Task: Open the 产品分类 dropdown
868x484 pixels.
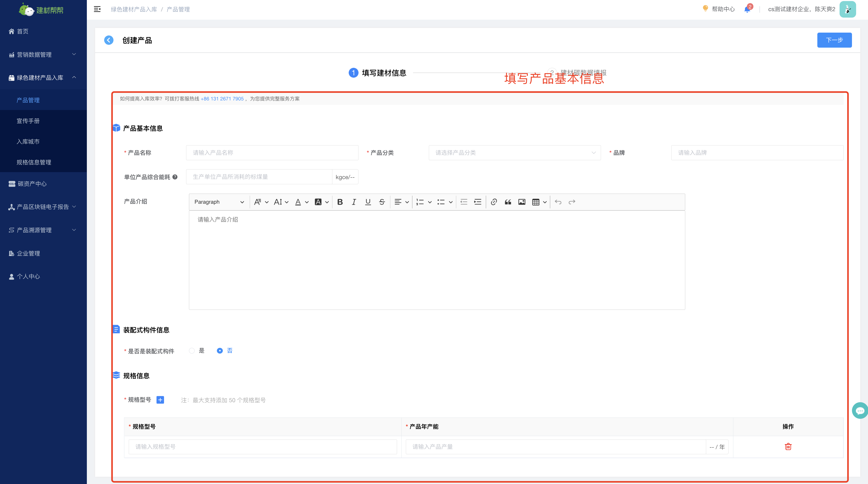Action: point(515,153)
